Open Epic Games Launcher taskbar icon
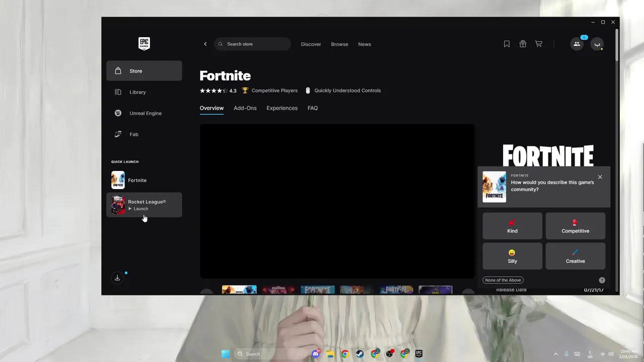The height and width of the screenshot is (362, 644). [x=419, y=354]
